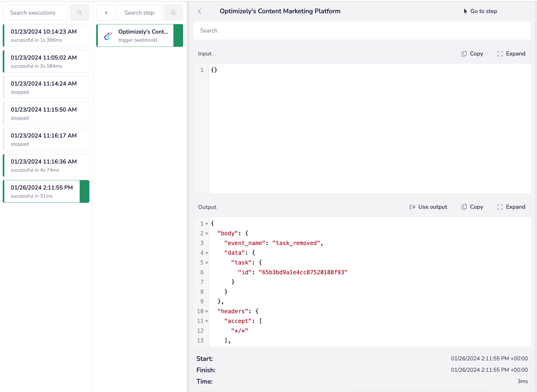Viewport: 537px width, 392px height.
Task: Click the back chevron beside the platform title
Action: (200, 11)
